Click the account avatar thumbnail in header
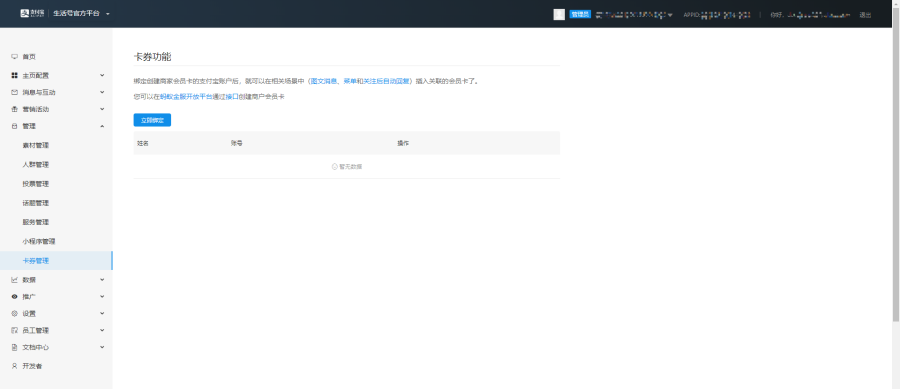The width and height of the screenshot is (900, 389). tap(559, 14)
